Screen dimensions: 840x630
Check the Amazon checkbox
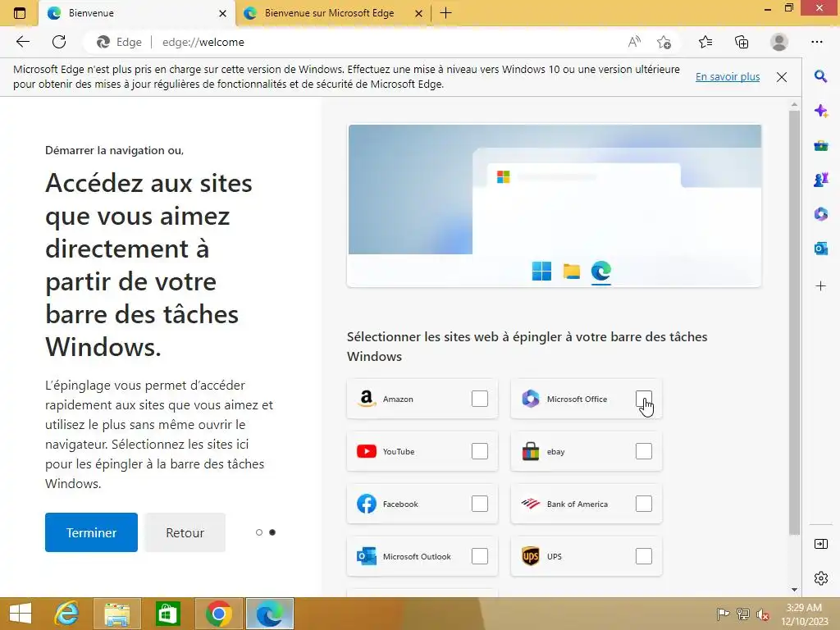(479, 399)
